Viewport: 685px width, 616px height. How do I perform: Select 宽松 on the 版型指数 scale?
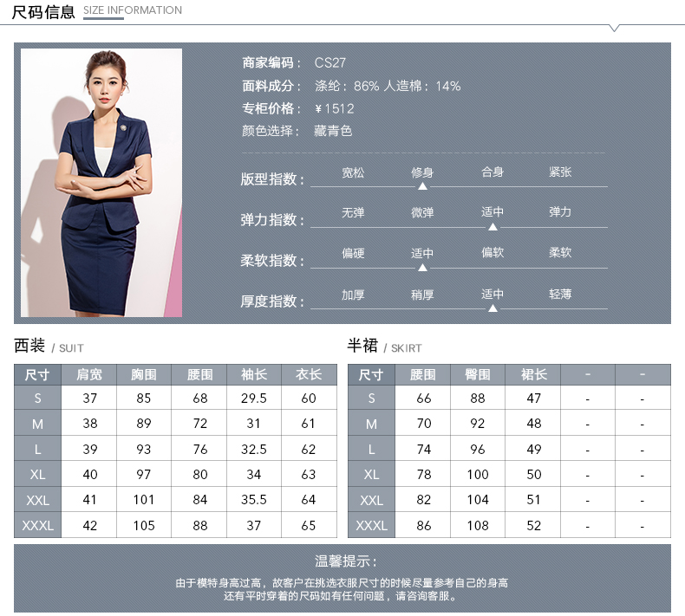(x=353, y=172)
